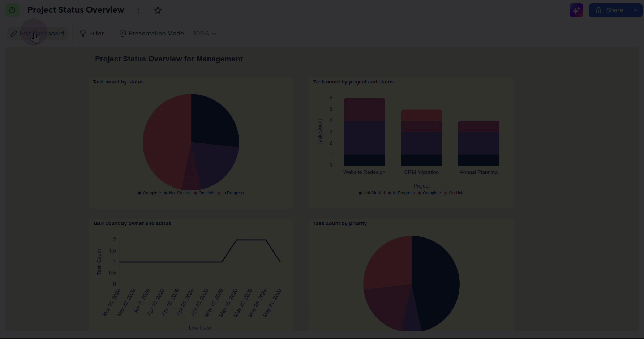Viewport: 644px width, 339px height.
Task: Click the Project Status Overview for Management heading
Action: click(x=169, y=59)
